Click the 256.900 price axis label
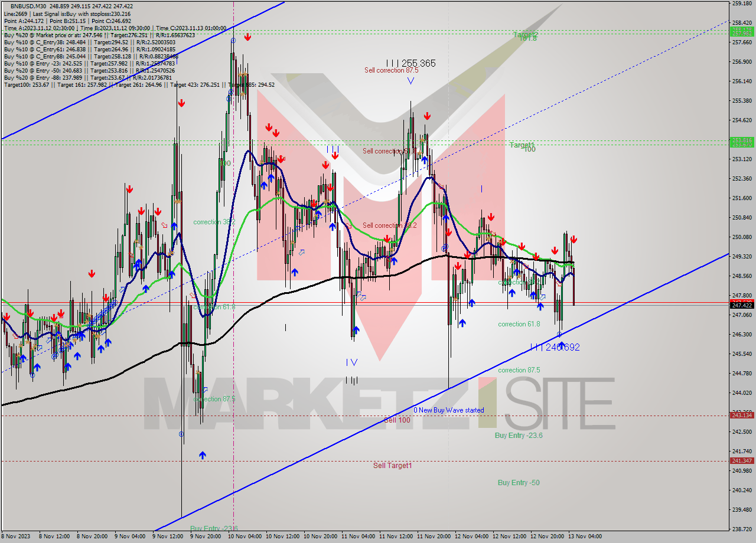Screen dimensions: 756x543 742,61
